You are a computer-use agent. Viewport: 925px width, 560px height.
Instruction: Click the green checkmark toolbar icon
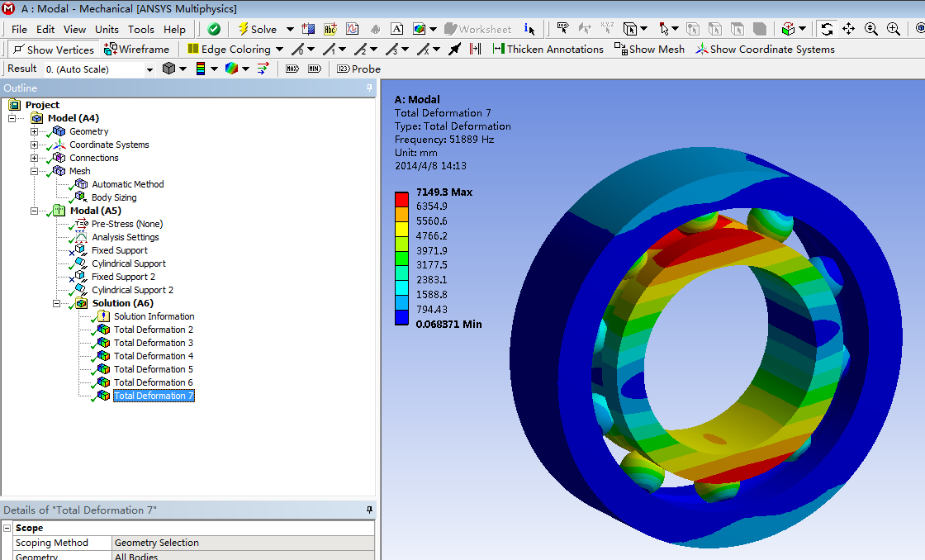(x=214, y=29)
